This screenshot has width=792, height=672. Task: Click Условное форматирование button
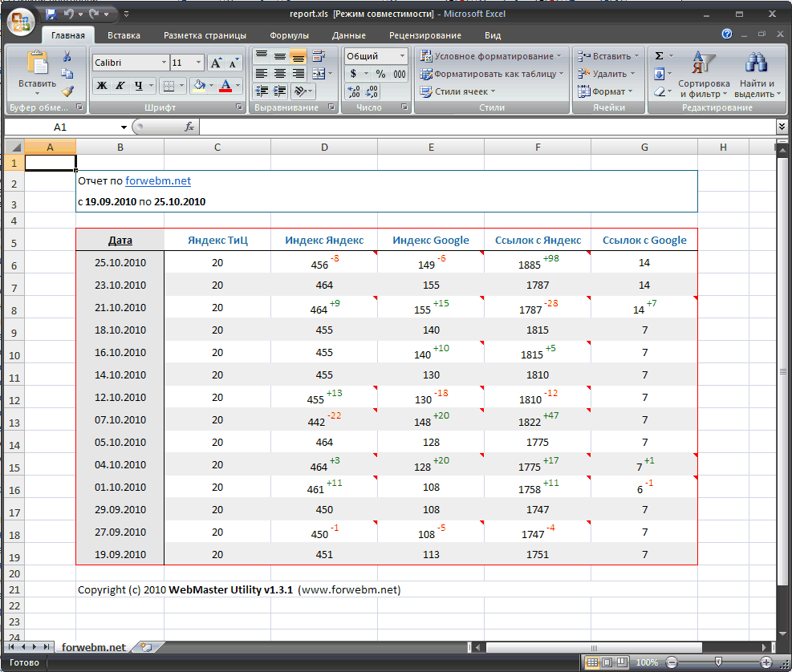click(492, 56)
